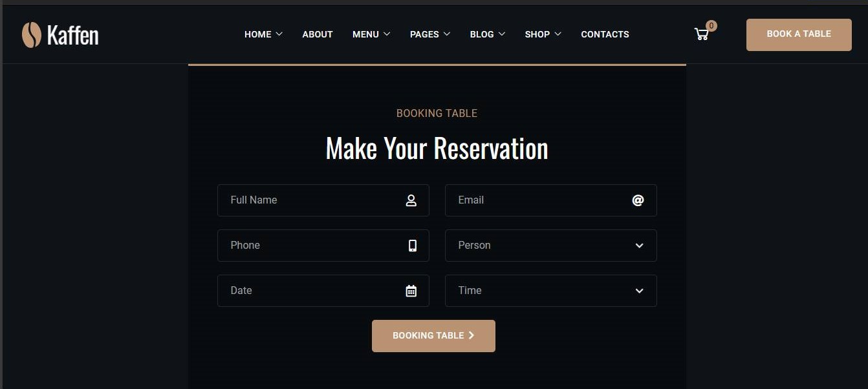Click the cart item count badge
The height and width of the screenshot is (389, 868).
(x=711, y=26)
